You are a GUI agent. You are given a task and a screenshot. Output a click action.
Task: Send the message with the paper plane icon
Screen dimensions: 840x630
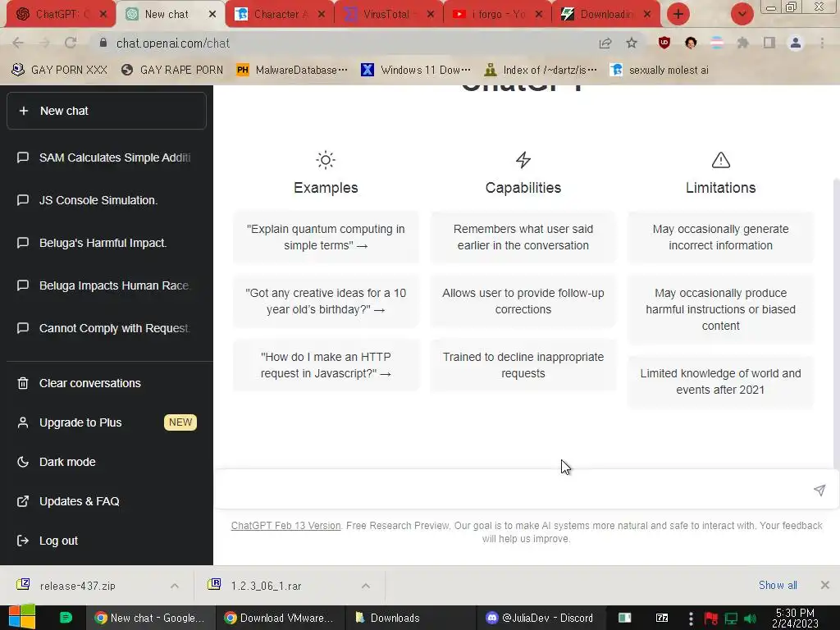pyautogui.click(x=819, y=490)
